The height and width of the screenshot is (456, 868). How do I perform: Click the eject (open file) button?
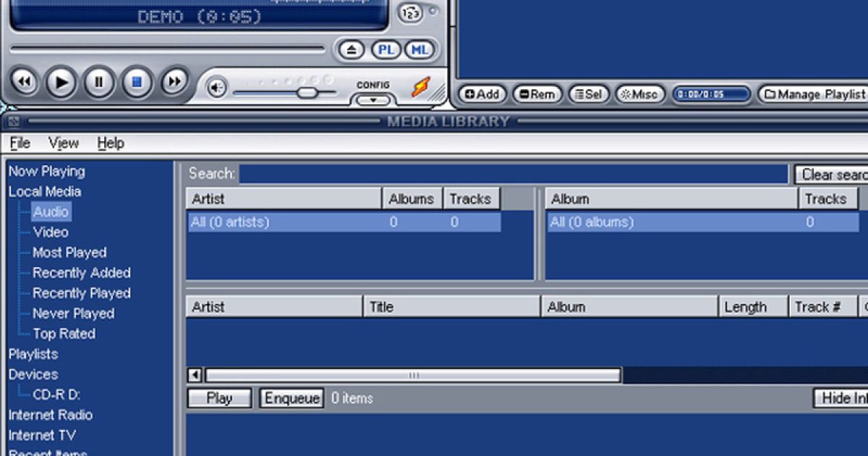[x=352, y=50]
